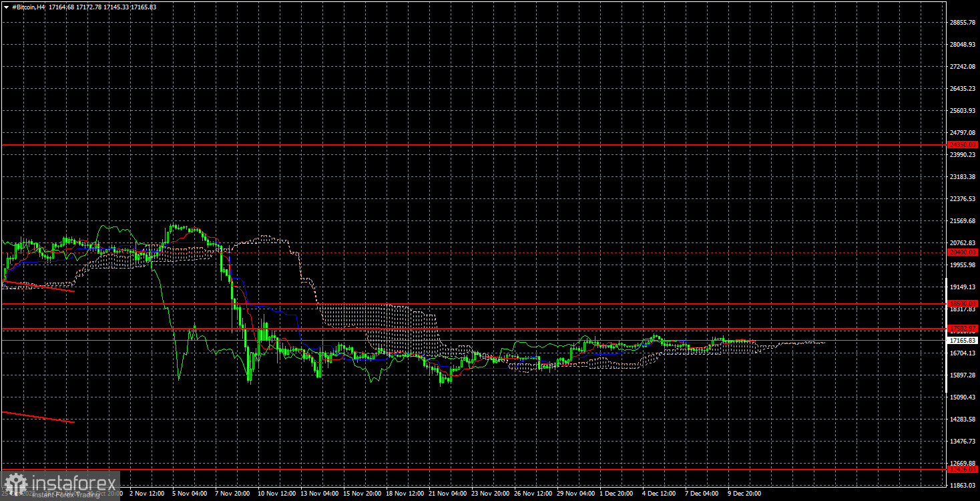
Task: Select the red horizontal level line at 24350.00
Action: (473, 144)
